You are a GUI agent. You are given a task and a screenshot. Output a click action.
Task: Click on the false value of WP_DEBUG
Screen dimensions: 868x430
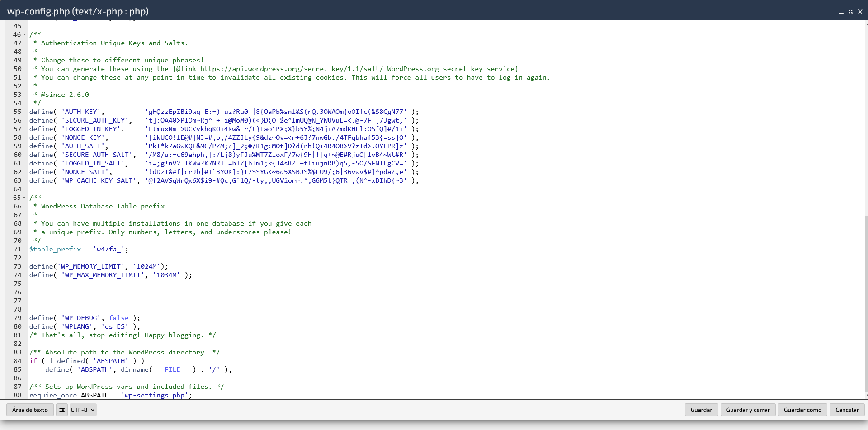(118, 318)
